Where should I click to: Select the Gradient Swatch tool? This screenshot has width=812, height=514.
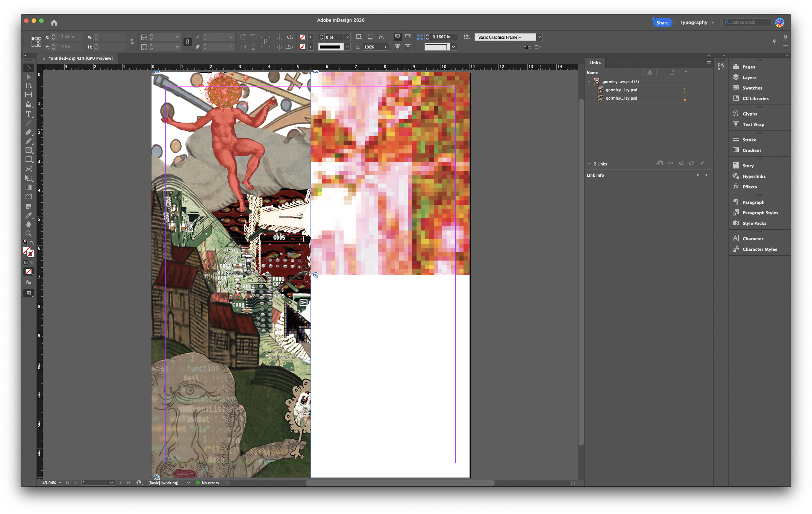pyautogui.click(x=29, y=187)
